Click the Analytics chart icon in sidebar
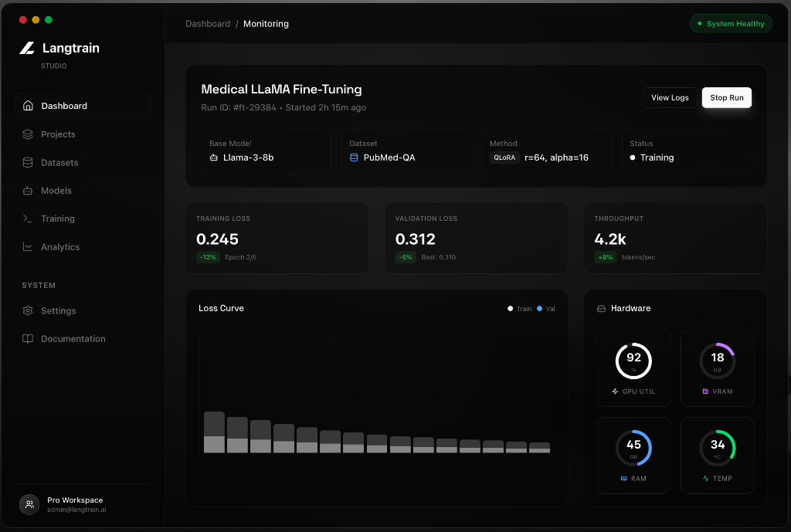This screenshot has width=791, height=532. click(28, 247)
